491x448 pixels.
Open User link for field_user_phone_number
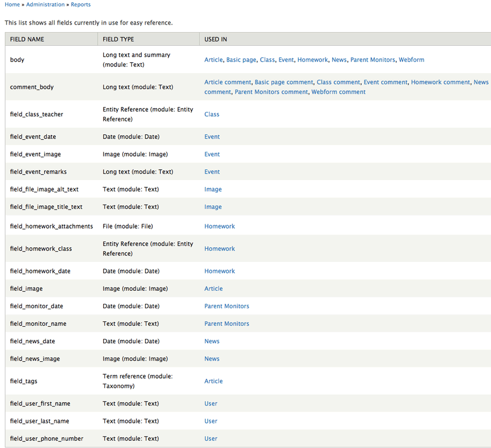pos(211,439)
